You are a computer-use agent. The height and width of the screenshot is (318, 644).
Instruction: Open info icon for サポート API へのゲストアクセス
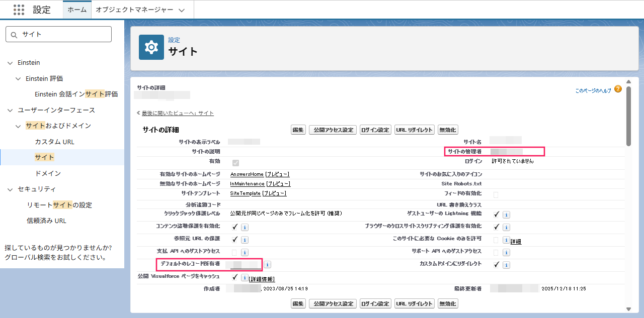(506, 252)
